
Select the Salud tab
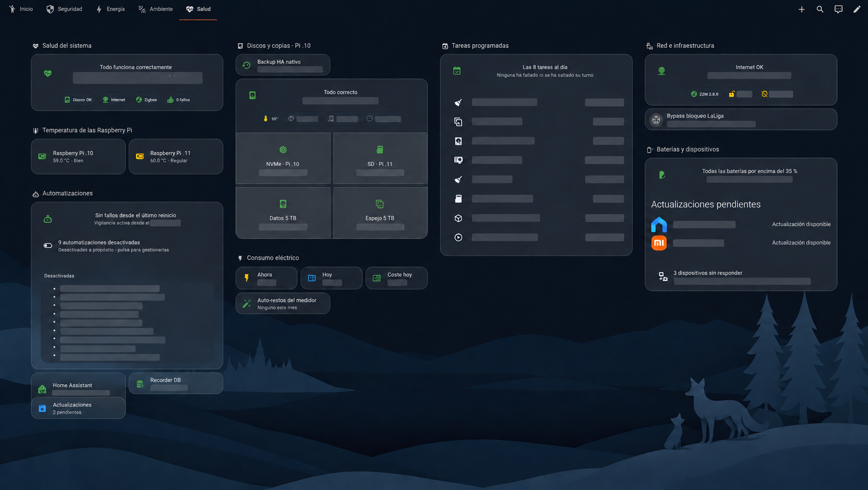pyautogui.click(x=198, y=9)
